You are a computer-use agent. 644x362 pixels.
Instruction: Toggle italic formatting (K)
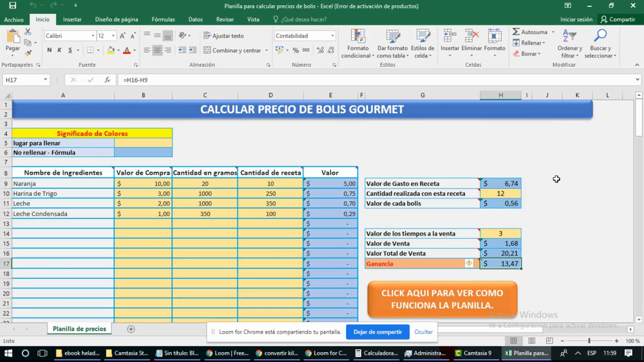tap(59, 50)
